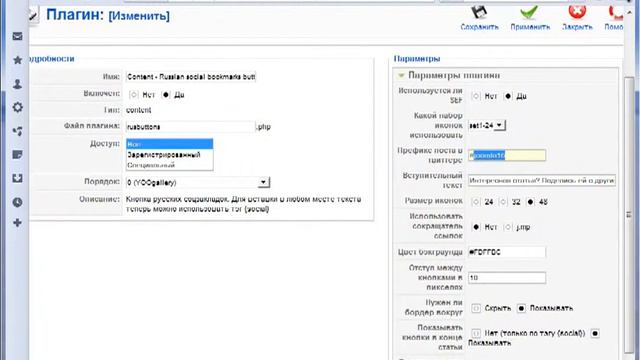The image size is (640, 360).
Task: Open the Порядок (Order) dropdown
Action: (198, 182)
